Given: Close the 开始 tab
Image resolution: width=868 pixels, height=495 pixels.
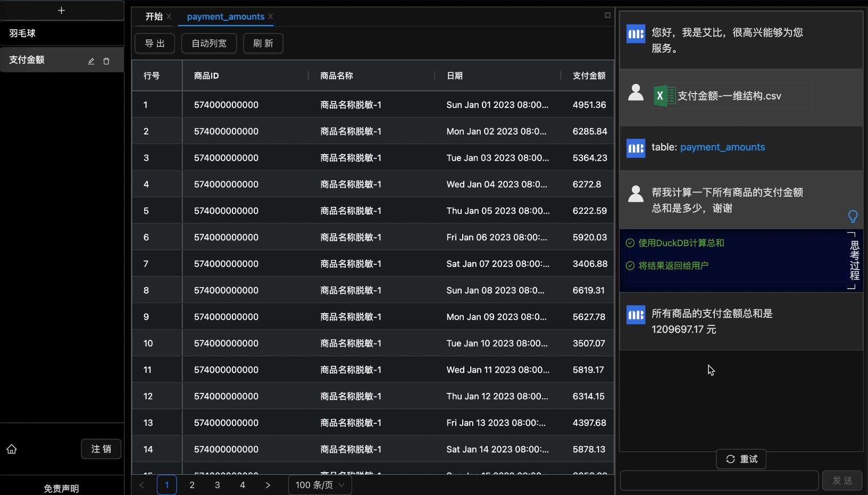Looking at the screenshot, I should coord(169,16).
